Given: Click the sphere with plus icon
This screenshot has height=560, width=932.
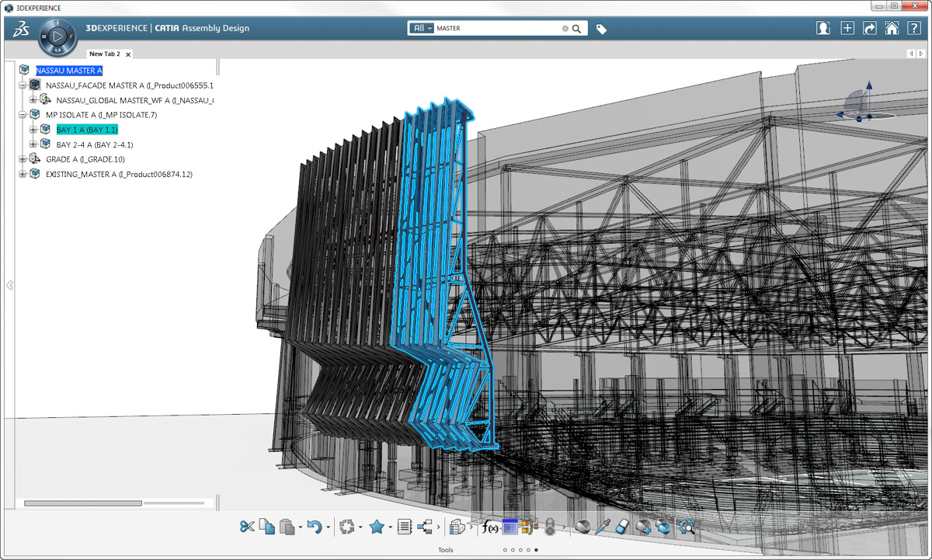Looking at the screenshot, I should pyautogui.click(x=643, y=527).
